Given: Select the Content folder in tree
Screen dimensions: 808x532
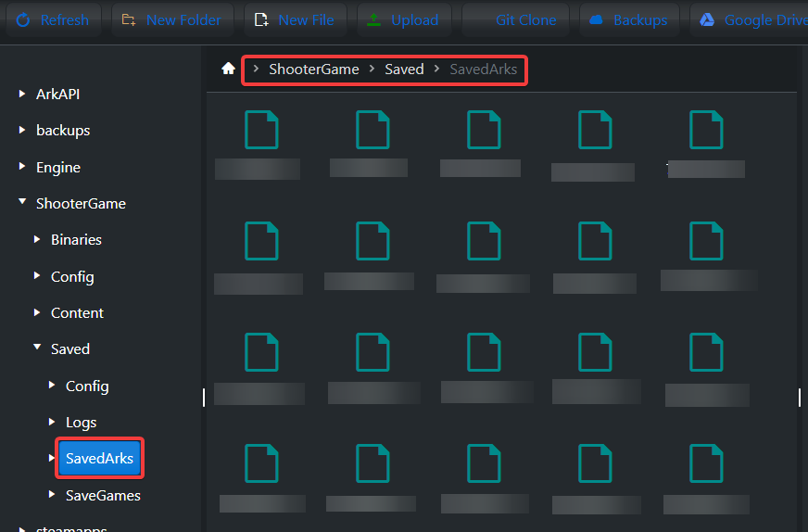Looking at the screenshot, I should click(77, 313).
